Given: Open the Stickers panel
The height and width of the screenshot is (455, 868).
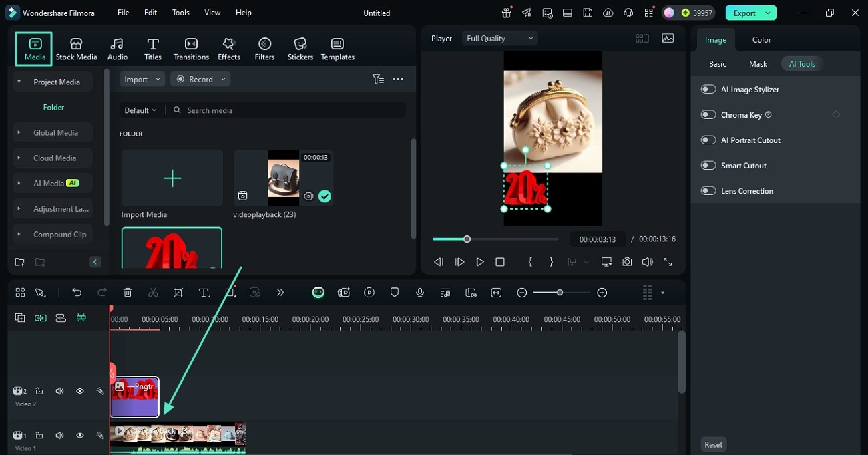Looking at the screenshot, I should (x=300, y=49).
